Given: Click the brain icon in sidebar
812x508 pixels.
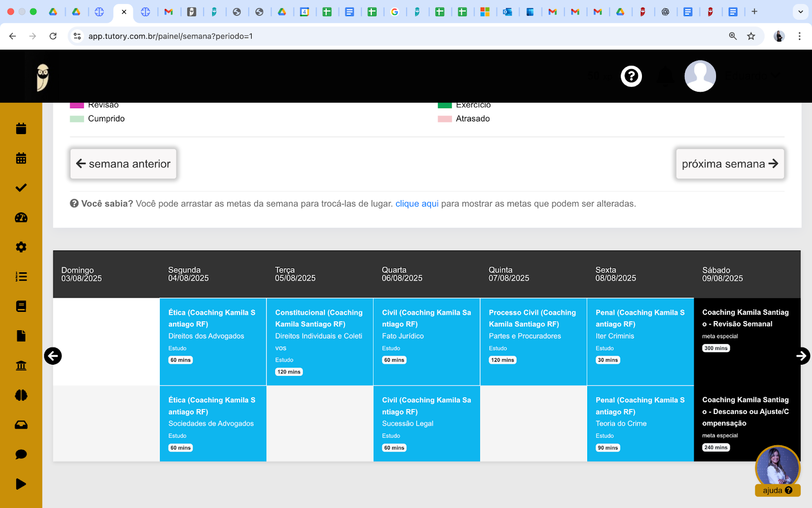Looking at the screenshot, I should 21,395.
